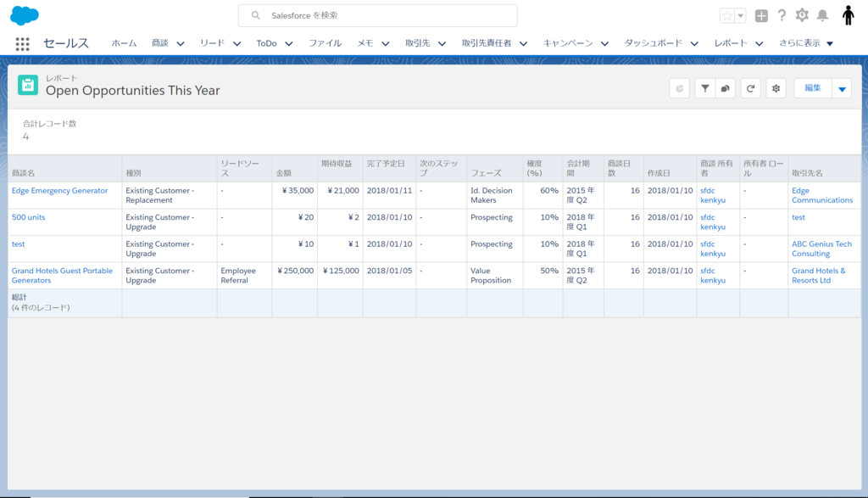Open sfdc kenkyu owner in Edge Emergency row
The width and height of the screenshot is (868, 498).
[x=713, y=195]
